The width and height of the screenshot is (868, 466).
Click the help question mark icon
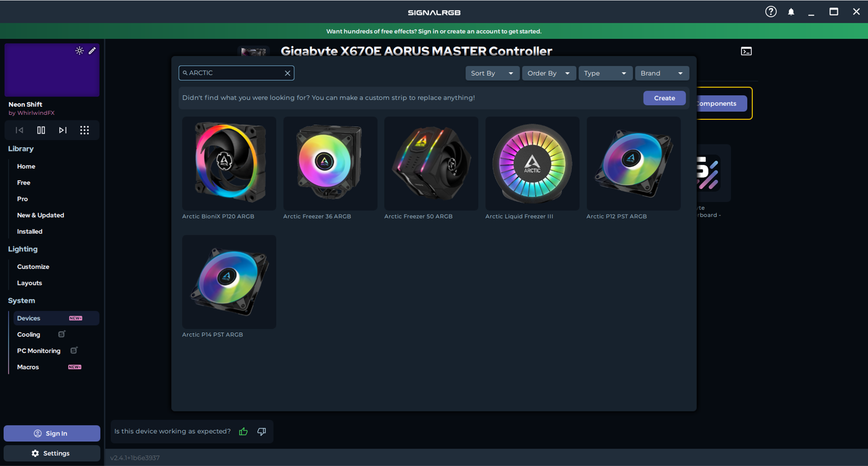click(x=771, y=12)
